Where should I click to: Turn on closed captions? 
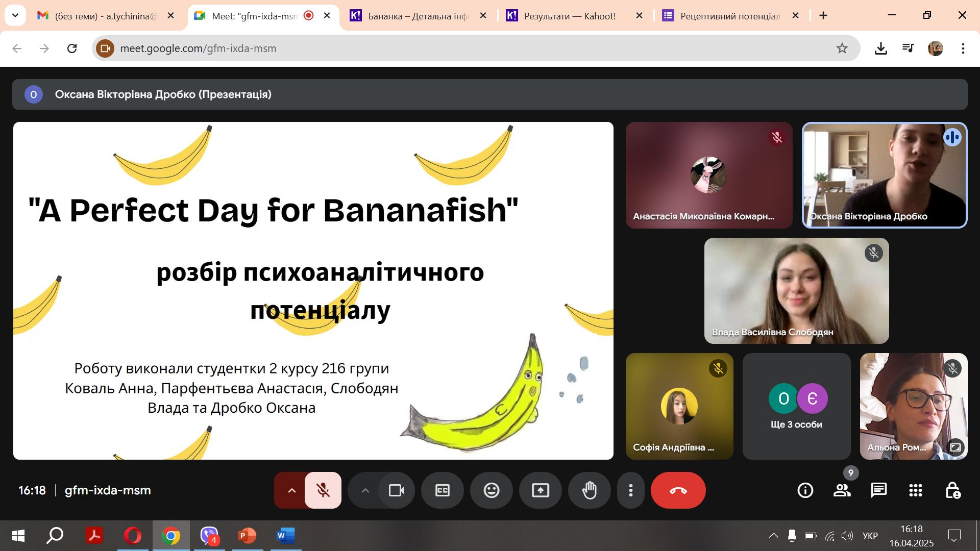(x=443, y=490)
